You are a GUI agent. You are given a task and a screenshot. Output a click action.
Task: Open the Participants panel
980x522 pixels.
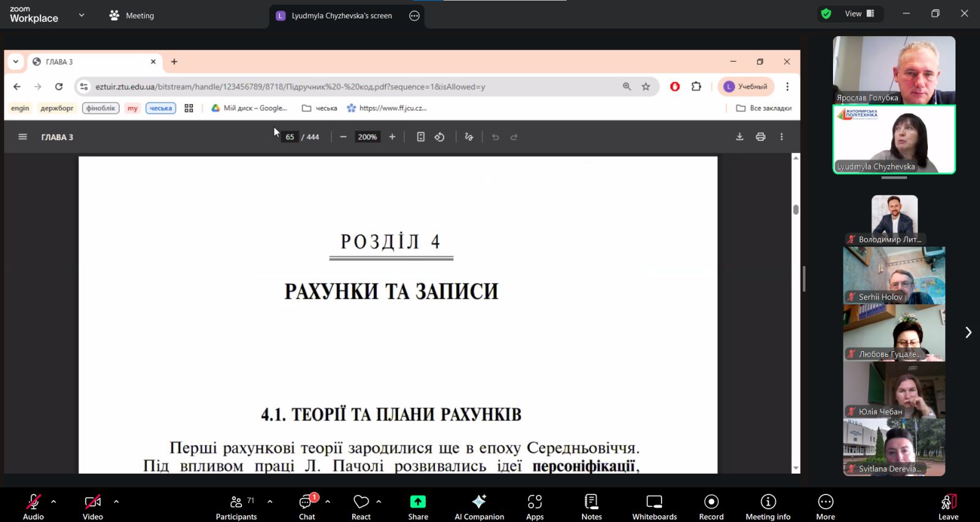(236, 507)
